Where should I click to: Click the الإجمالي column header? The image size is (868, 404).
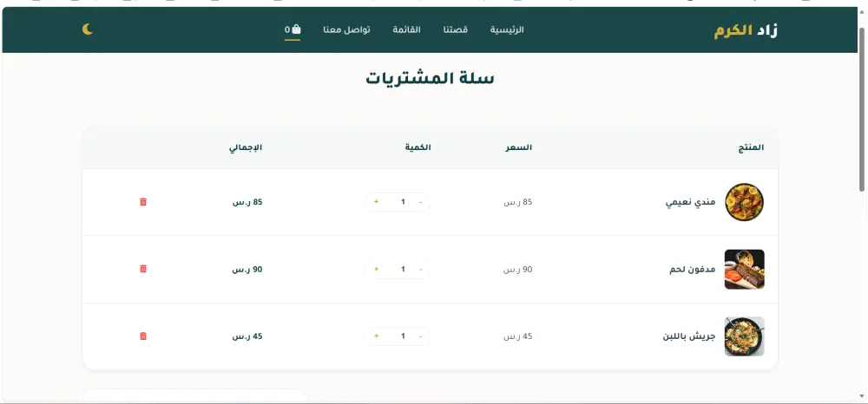(246, 147)
